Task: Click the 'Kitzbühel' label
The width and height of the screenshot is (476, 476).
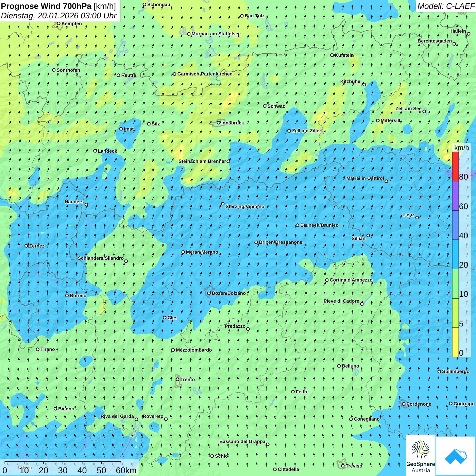Action: coord(351,81)
